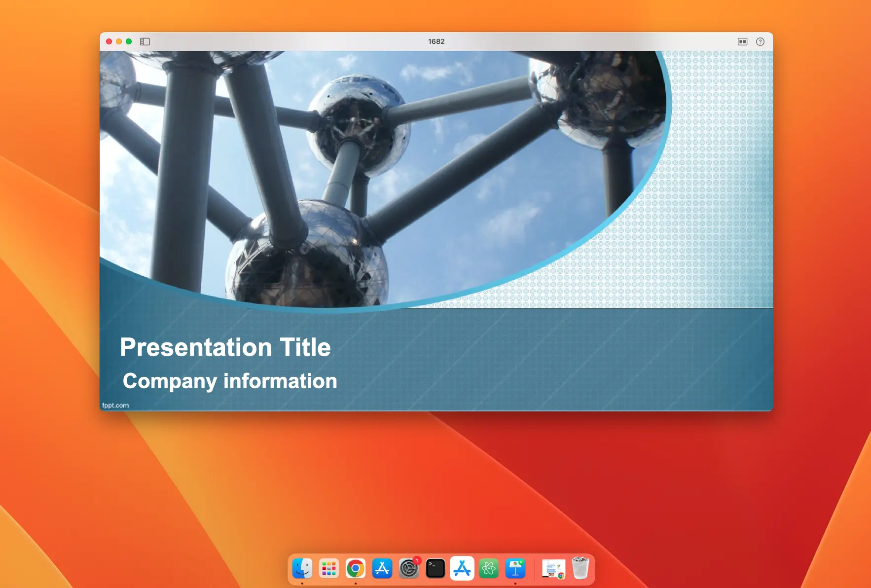The height and width of the screenshot is (588, 871).
Task: Enter full screen with the green button
Action: (x=129, y=41)
